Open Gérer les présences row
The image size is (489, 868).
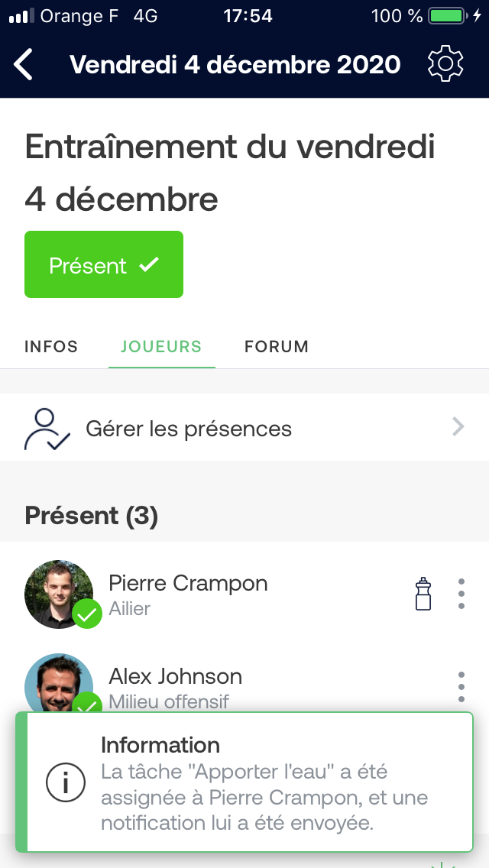(244, 427)
